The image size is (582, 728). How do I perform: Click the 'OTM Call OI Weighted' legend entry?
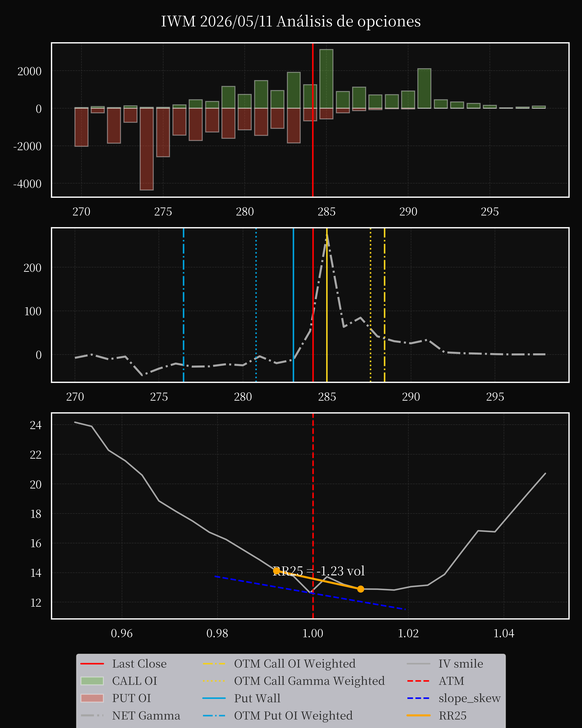(x=279, y=664)
